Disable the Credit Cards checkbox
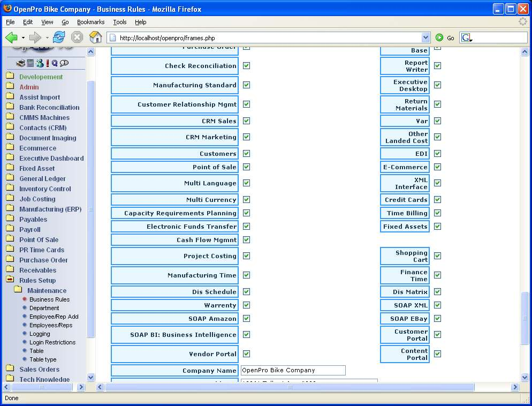The image size is (532, 406). [x=437, y=199]
